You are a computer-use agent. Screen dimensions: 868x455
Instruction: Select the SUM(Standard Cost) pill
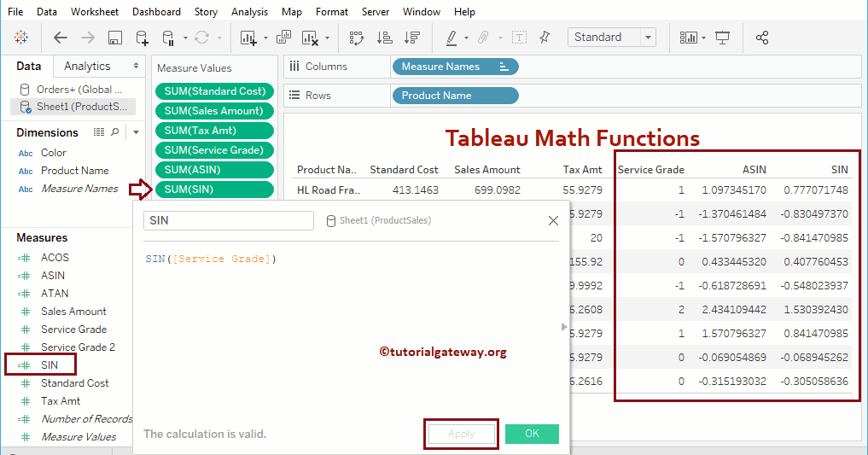pos(215,90)
